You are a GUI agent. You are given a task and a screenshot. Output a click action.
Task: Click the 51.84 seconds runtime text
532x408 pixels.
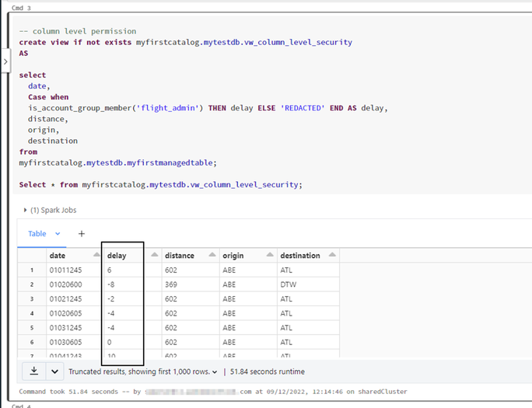268,371
